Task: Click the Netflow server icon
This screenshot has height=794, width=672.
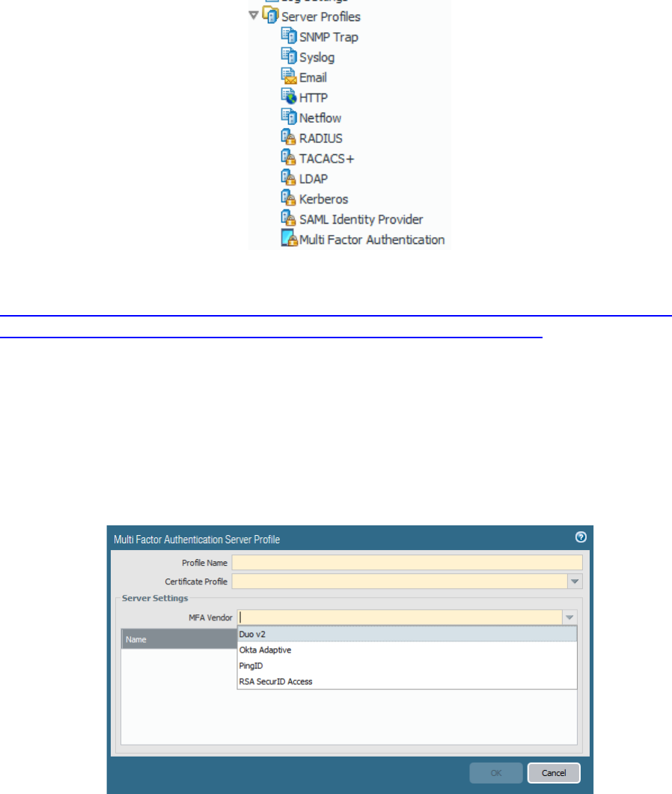Action: [289, 117]
